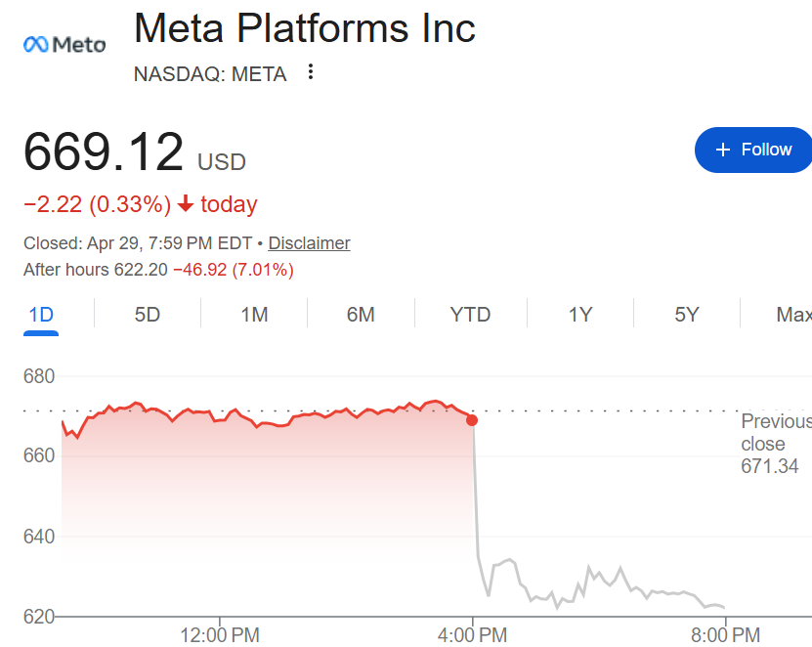Switch to the 1M chart tab
This screenshot has height=647, width=812.
point(254,315)
